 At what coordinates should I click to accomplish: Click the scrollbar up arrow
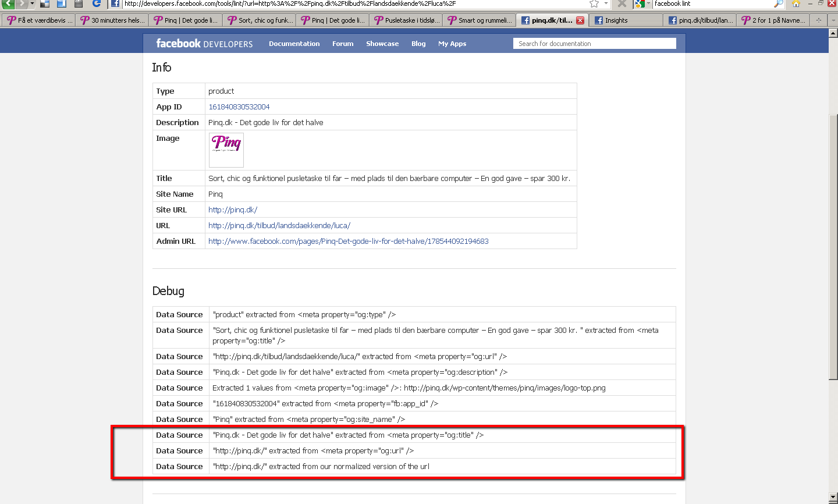(x=833, y=33)
